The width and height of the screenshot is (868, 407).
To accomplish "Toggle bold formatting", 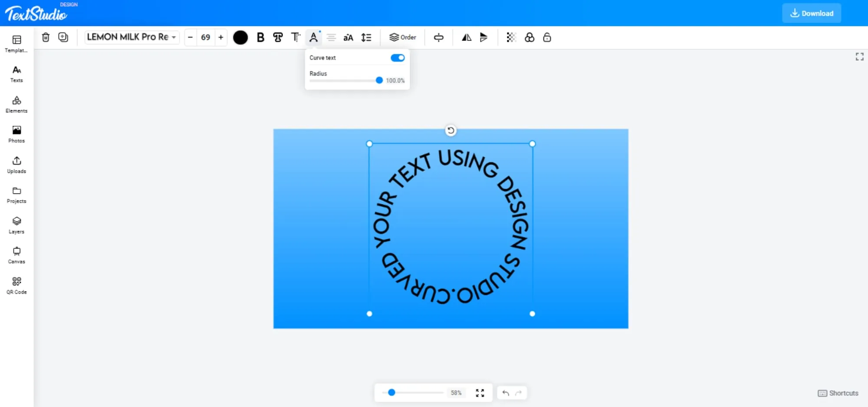I will (x=260, y=37).
